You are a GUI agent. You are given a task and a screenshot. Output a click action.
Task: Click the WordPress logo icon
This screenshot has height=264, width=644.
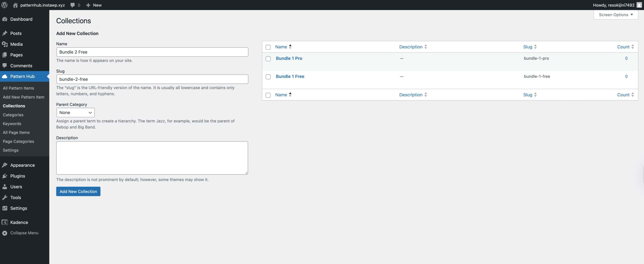[5, 5]
